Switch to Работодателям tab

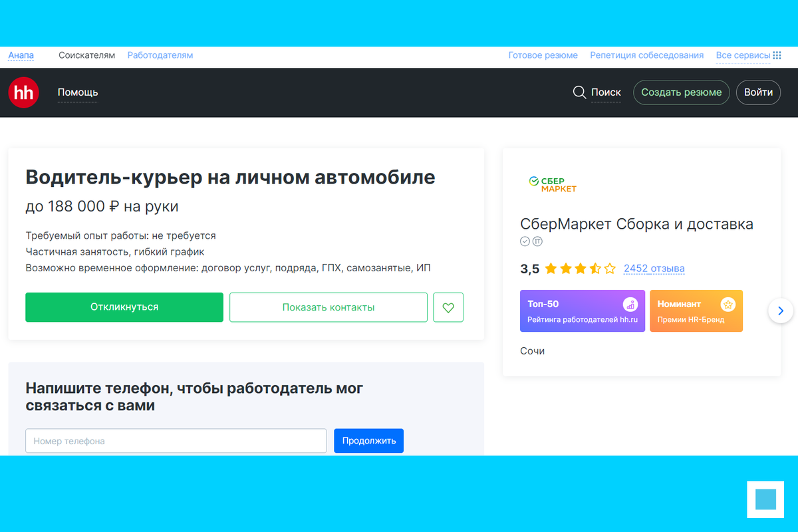coord(160,55)
